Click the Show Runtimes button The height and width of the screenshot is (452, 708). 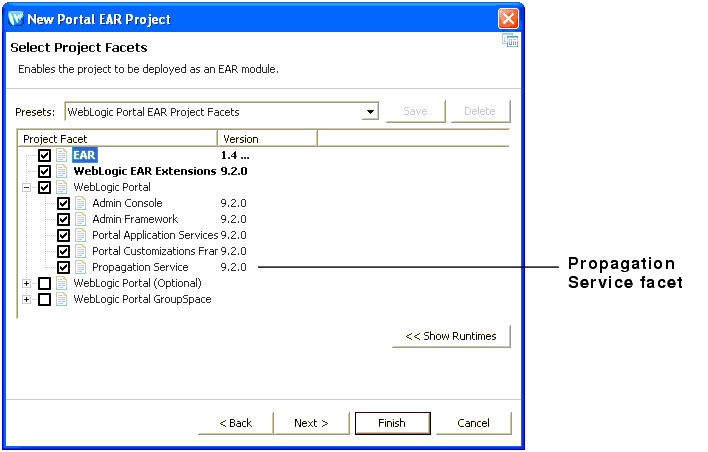pos(451,336)
